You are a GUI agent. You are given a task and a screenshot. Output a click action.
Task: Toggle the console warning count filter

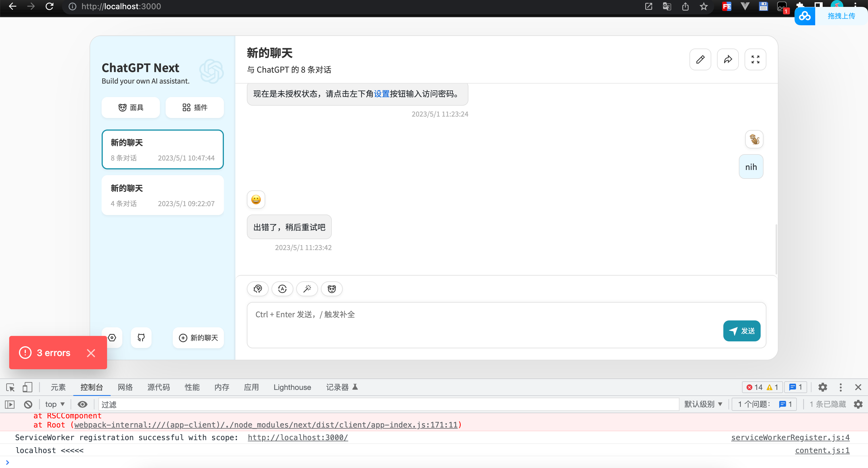click(x=772, y=387)
